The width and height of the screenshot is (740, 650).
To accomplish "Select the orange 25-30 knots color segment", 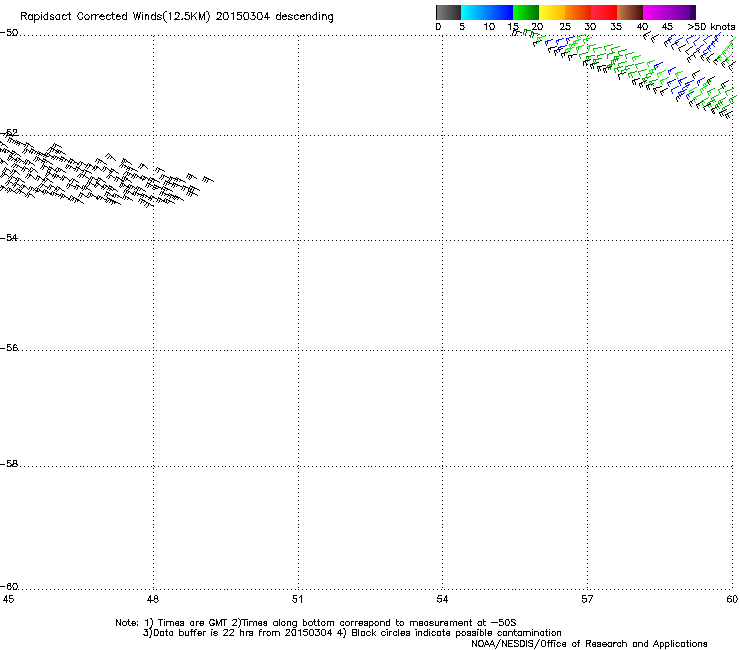I will click(x=578, y=12).
